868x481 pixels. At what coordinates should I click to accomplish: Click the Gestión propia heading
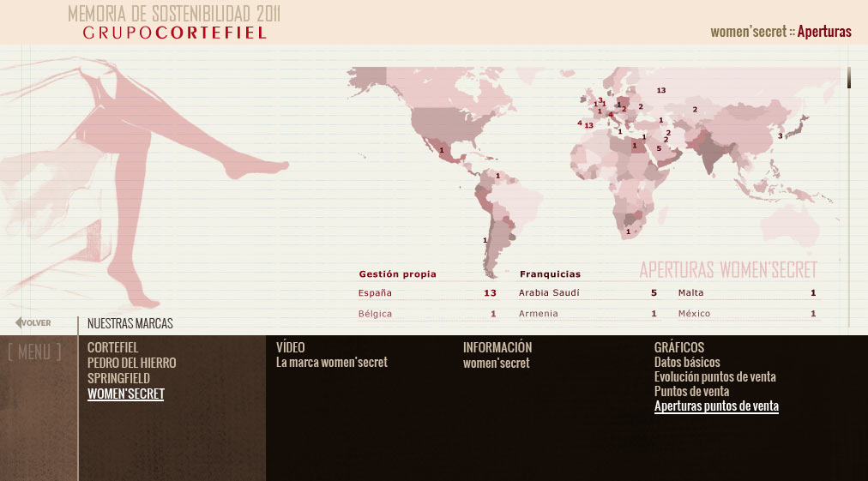pyautogui.click(x=397, y=274)
